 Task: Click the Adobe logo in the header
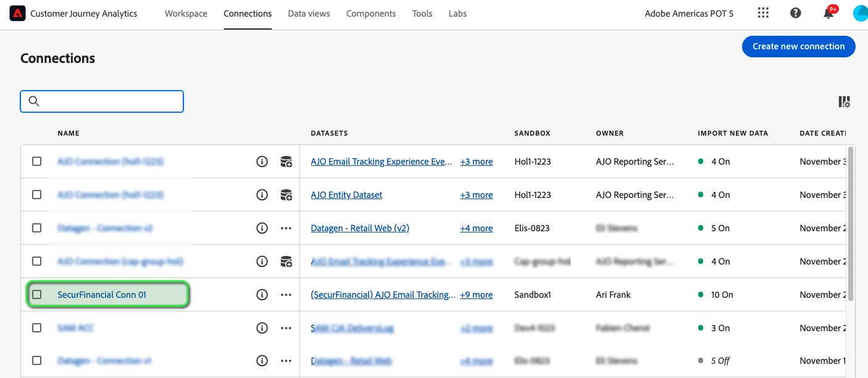click(18, 14)
